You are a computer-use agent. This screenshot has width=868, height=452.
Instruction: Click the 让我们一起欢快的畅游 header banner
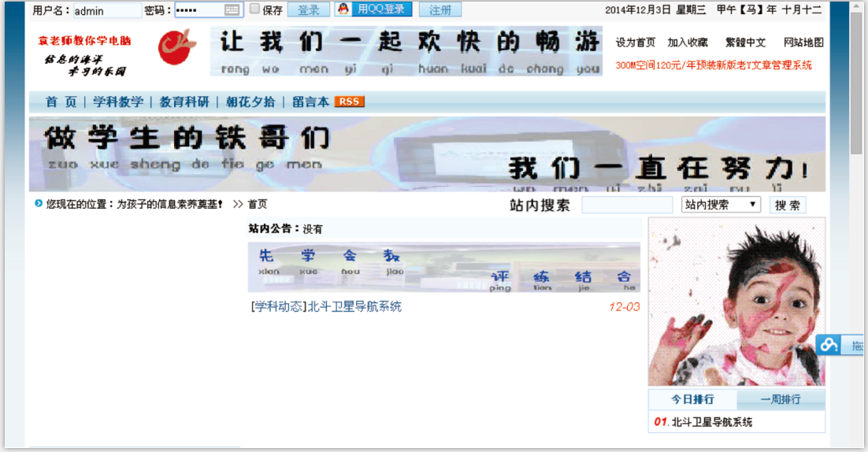[406, 51]
